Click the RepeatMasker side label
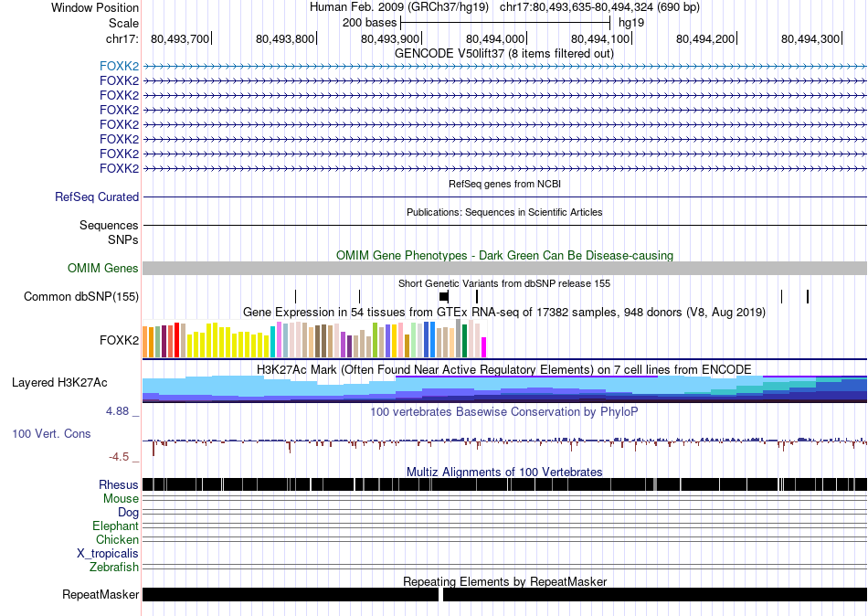Image resolution: width=868 pixels, height=616 pixels. [x=101, y=595]
